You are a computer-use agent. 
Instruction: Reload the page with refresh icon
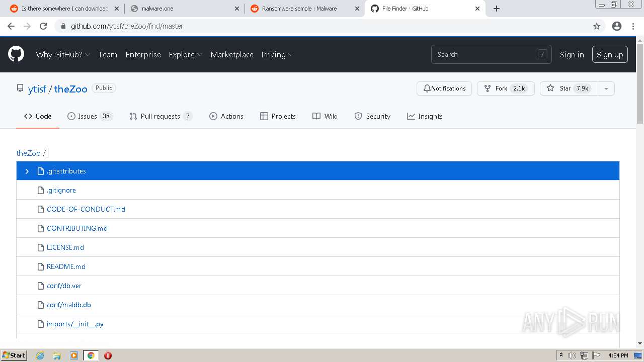43,26
